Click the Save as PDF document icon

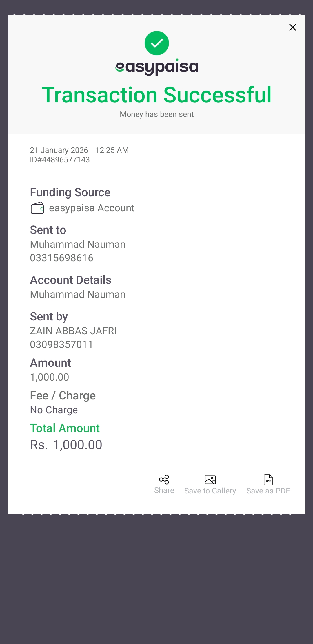[x=268, y=480]
